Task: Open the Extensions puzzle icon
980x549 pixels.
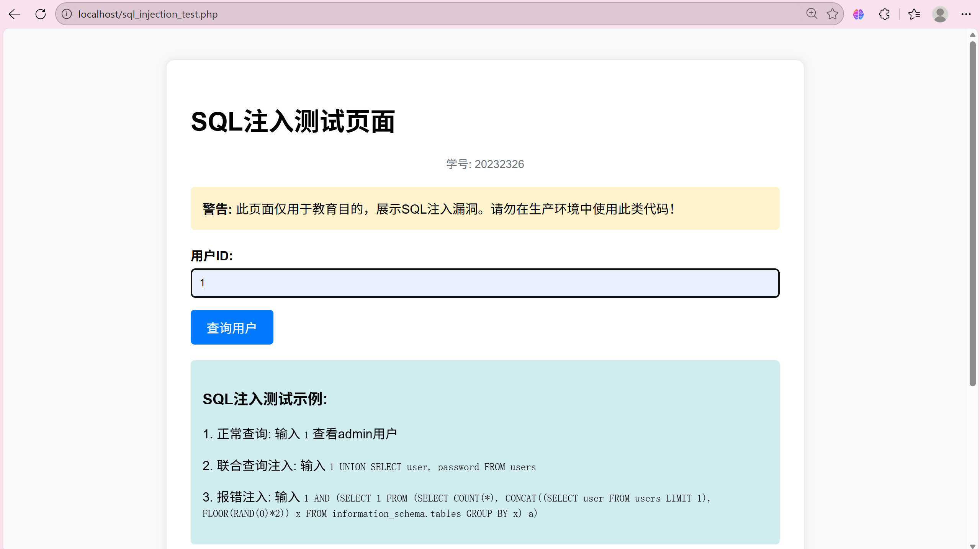Action: point(884,14)
